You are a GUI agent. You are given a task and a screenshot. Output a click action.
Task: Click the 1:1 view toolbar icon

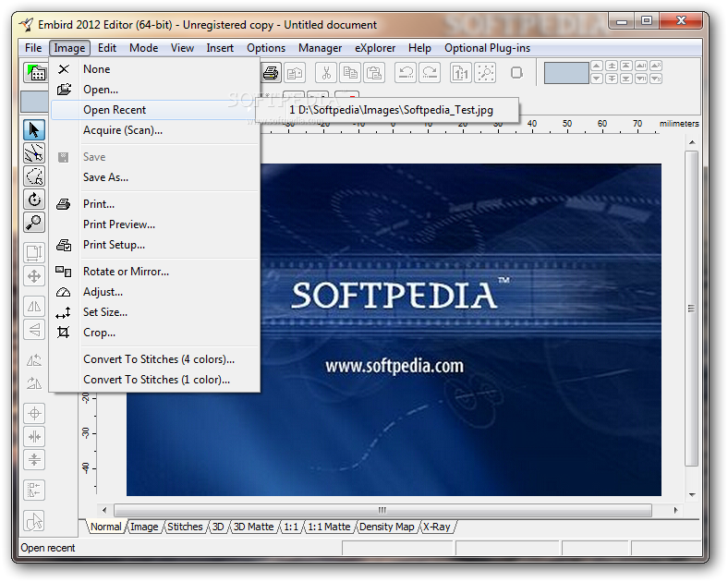(x=461, y=73)
